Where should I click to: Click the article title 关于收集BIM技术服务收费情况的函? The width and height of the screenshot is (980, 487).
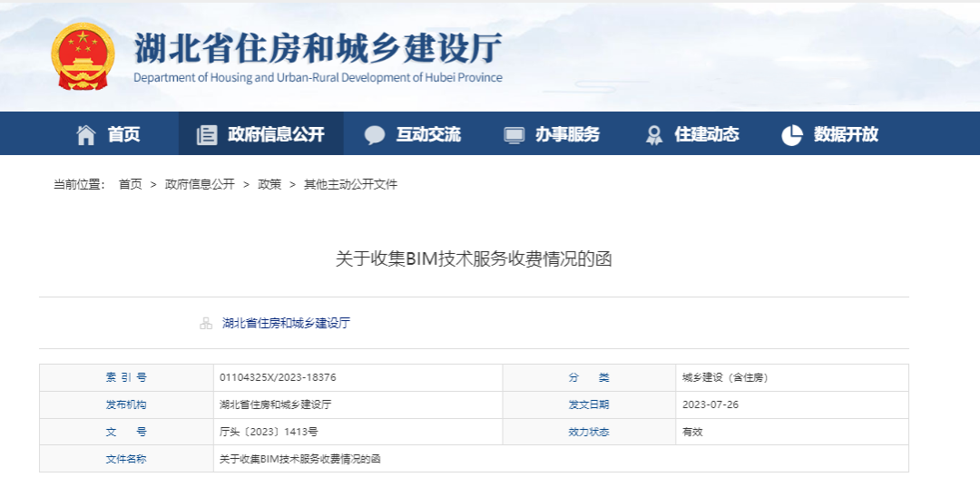tap(474, 259)
